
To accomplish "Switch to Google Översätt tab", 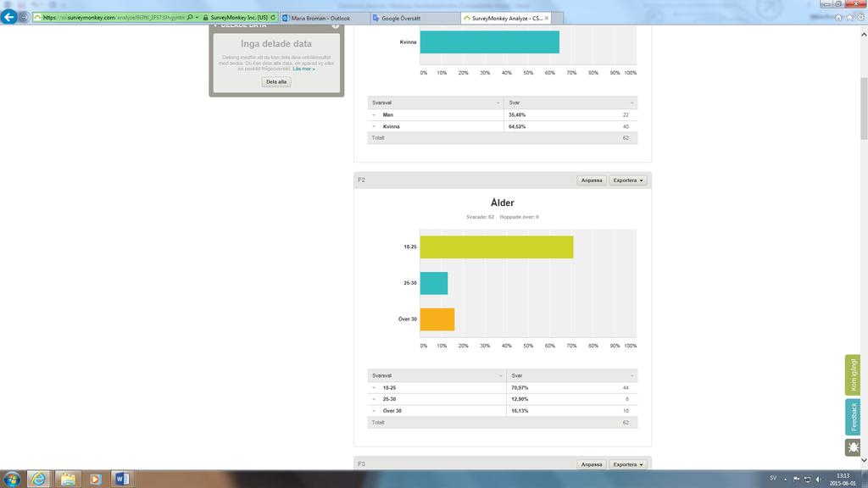I will pos(415,19).
